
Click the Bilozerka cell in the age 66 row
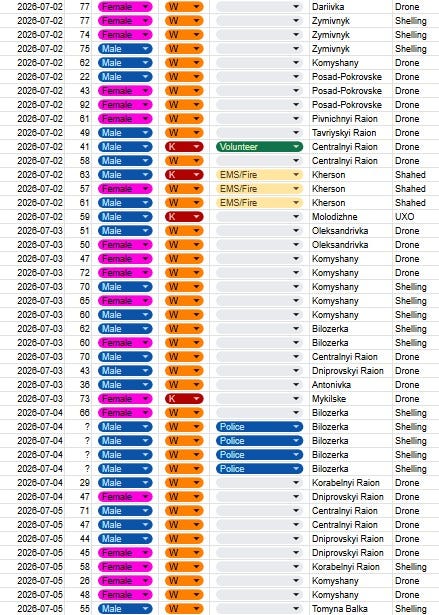351,413
